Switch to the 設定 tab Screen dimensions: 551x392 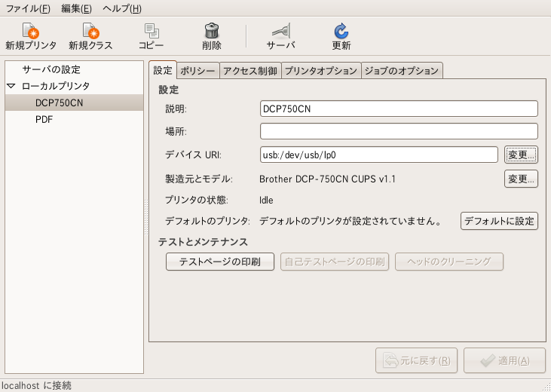pos(163,70)
